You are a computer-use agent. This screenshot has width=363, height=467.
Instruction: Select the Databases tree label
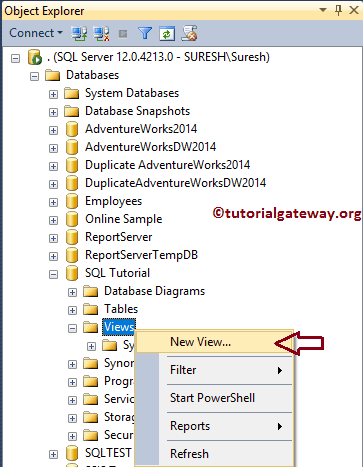coord(93,75)
